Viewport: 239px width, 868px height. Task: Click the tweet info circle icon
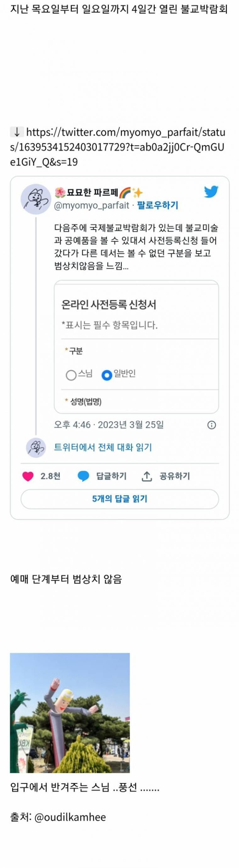click(x=211, y=425)
